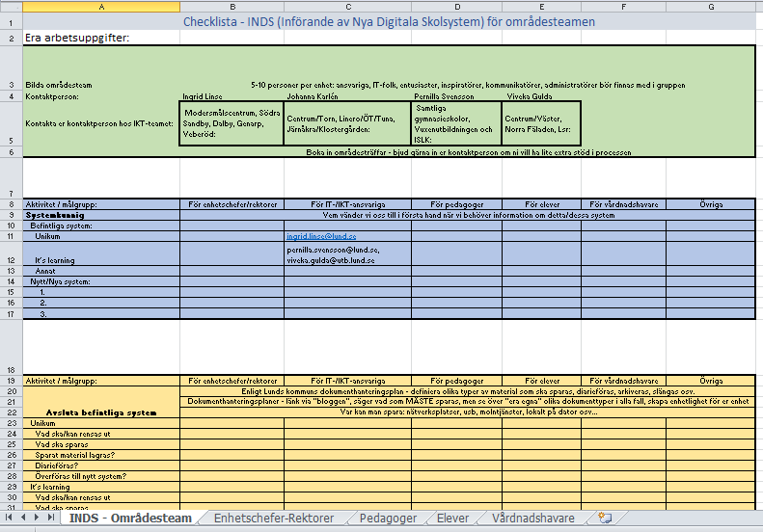Select the cell with pernilla.svensson@lund.se address

point(348,253)
